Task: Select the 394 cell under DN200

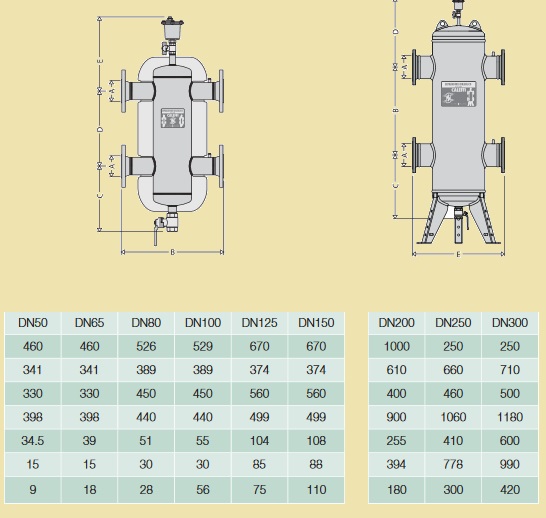Action: click(x=397, y=464)
